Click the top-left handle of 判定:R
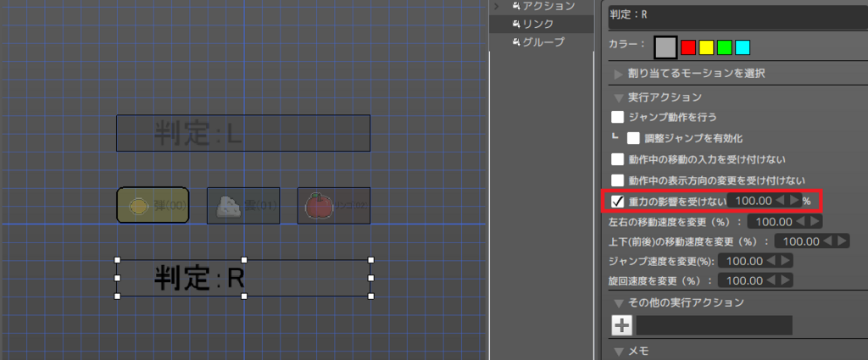This screenshot has height=360, width=868. pyautogui.click(x=117, y=259)
